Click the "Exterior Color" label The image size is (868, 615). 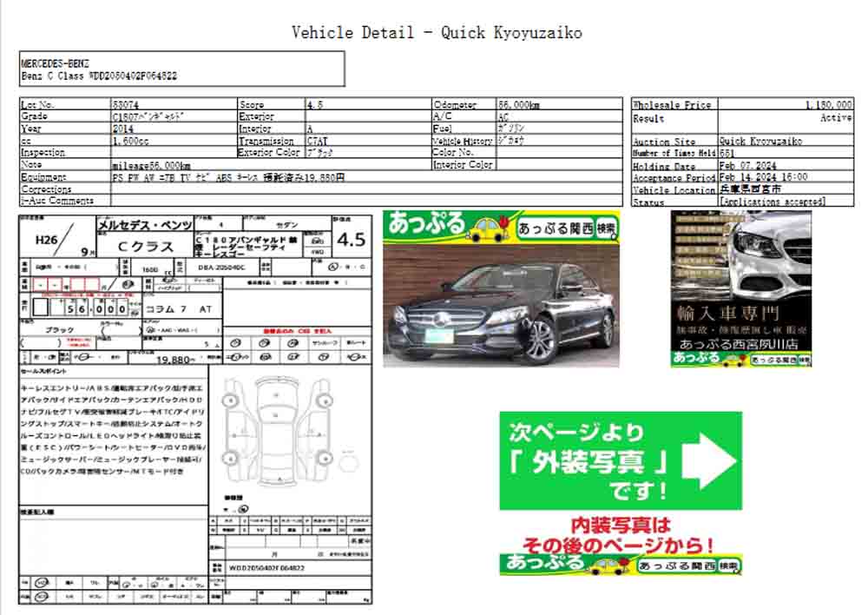[269, 152]
